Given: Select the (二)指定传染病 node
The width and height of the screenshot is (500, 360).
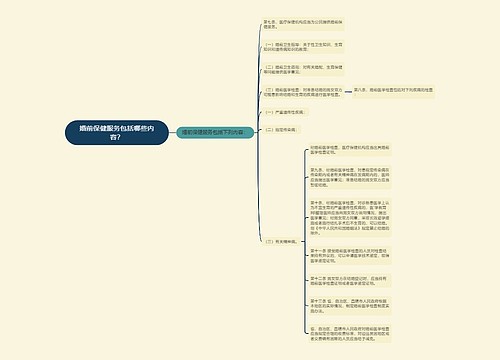Looking at the screenshot, I should (281, 130).
